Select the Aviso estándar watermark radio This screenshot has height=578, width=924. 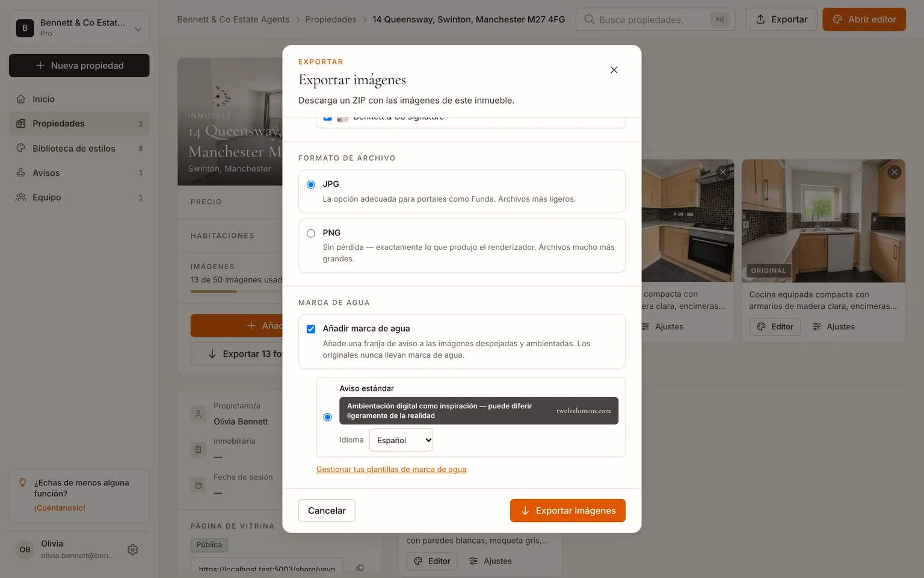click(328, 417)
